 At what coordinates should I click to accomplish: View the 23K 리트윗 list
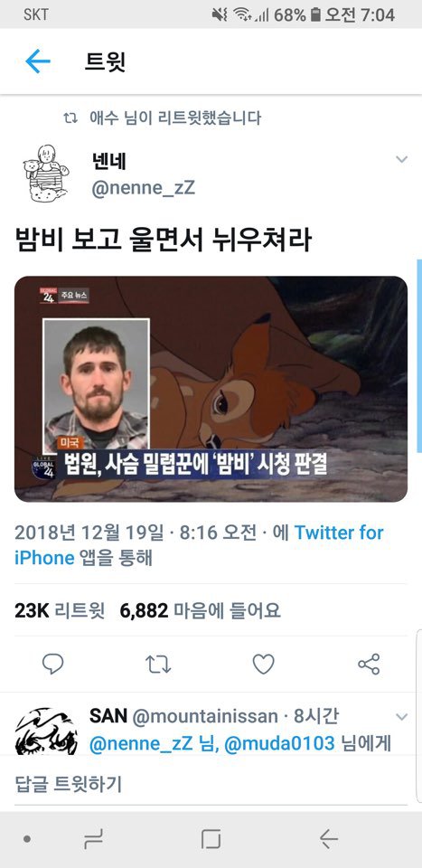click(x=59, y=610)
